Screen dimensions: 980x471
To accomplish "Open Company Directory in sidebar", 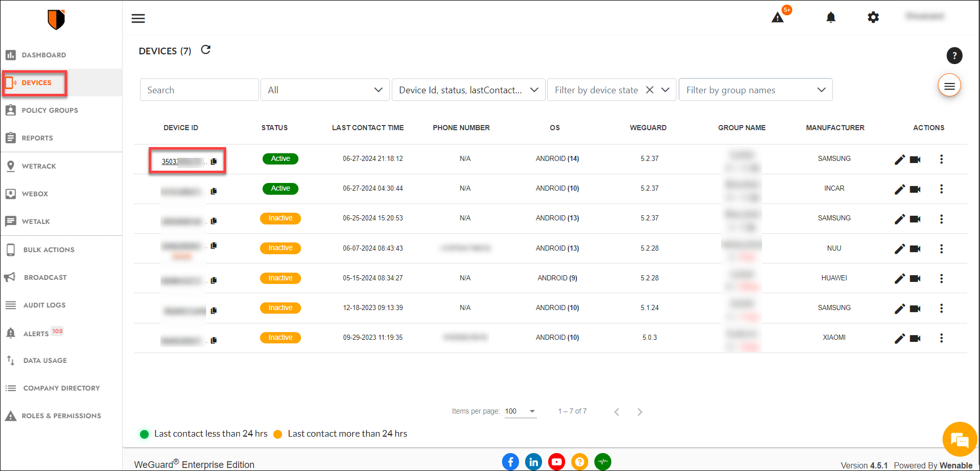I will (61, 388).
